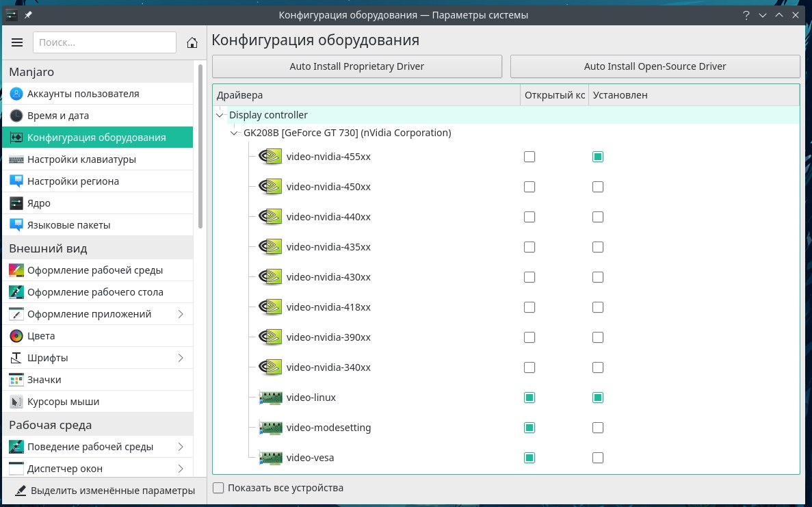Click the icon beside Настройки региона
812x507 pixels.
tap(16, 181)
